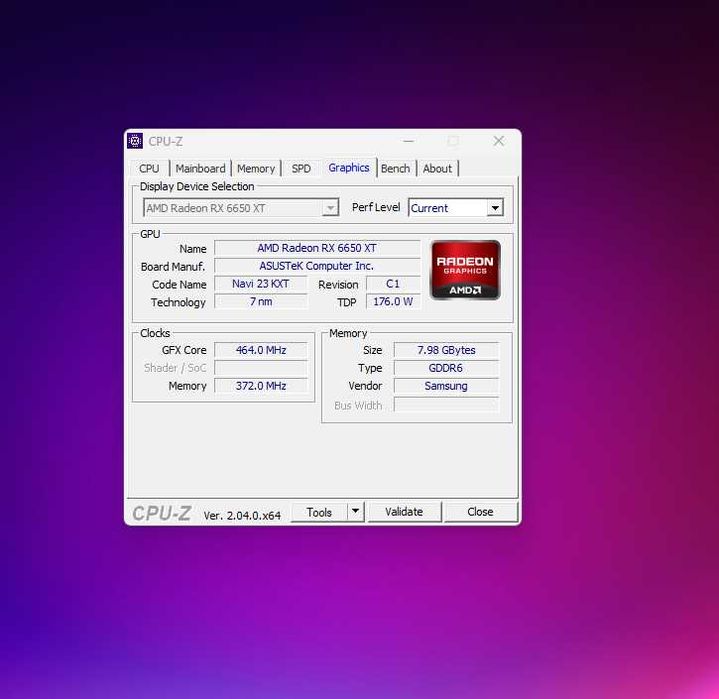The image size is (719, 699).
Task: Go to the Bench tab
Action: click(x=395, y=168)
